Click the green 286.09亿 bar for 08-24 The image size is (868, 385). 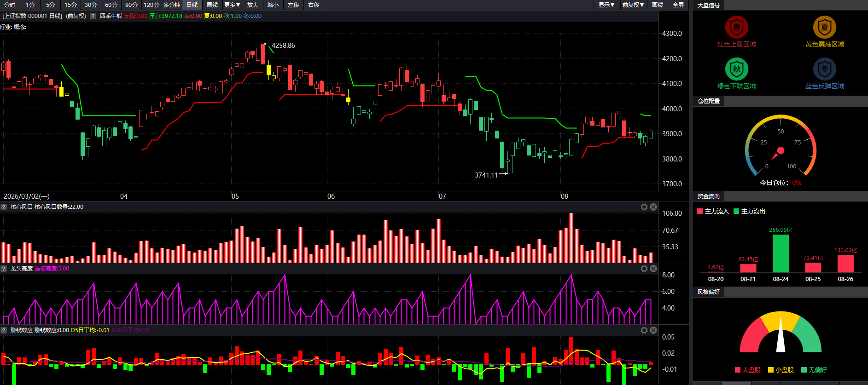781,253
